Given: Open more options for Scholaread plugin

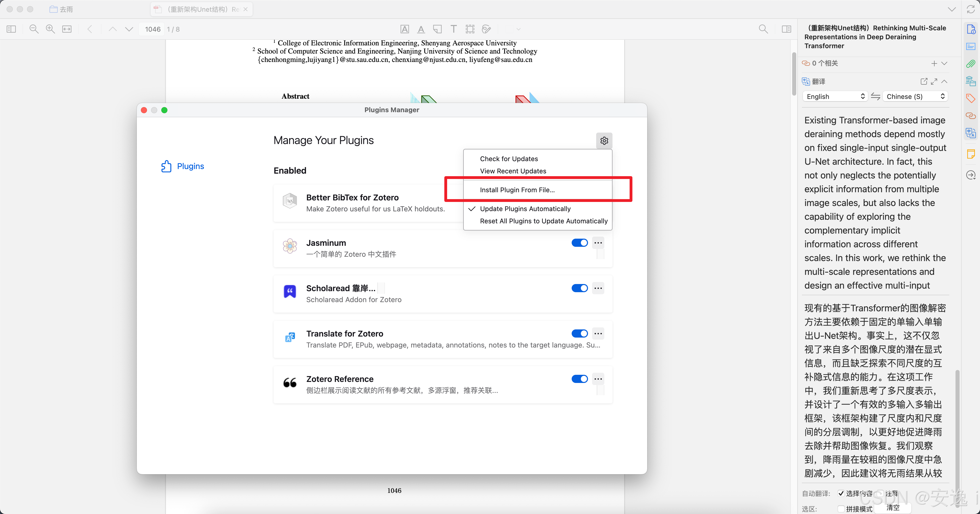Looking at the screenshot, I should pyautogui.click(x=598, y=288).
